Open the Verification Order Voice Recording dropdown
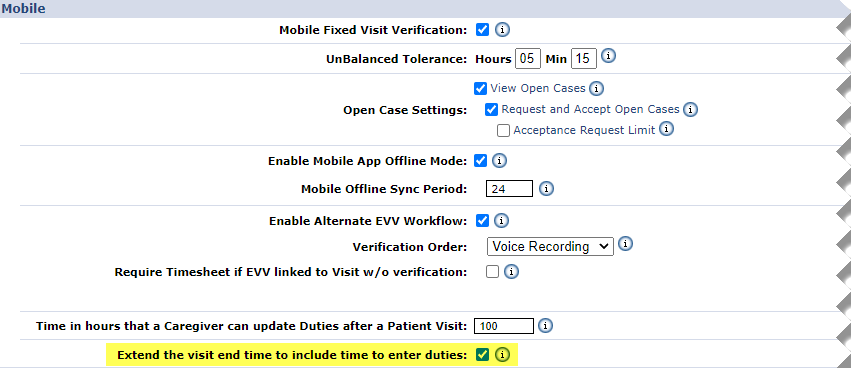The image size is (851, 368). [x=550, y=246]
